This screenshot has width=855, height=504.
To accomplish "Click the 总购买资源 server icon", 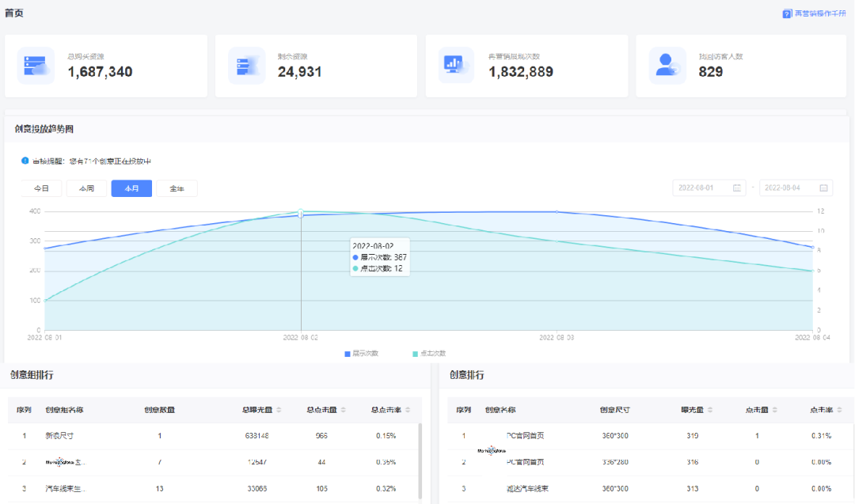I will click(36, 66).
